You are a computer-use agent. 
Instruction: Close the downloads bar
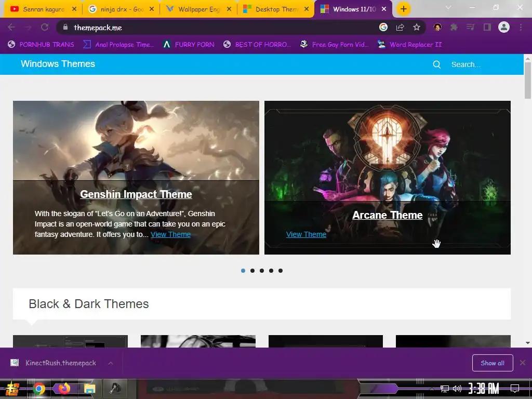(x=523, y=363)
